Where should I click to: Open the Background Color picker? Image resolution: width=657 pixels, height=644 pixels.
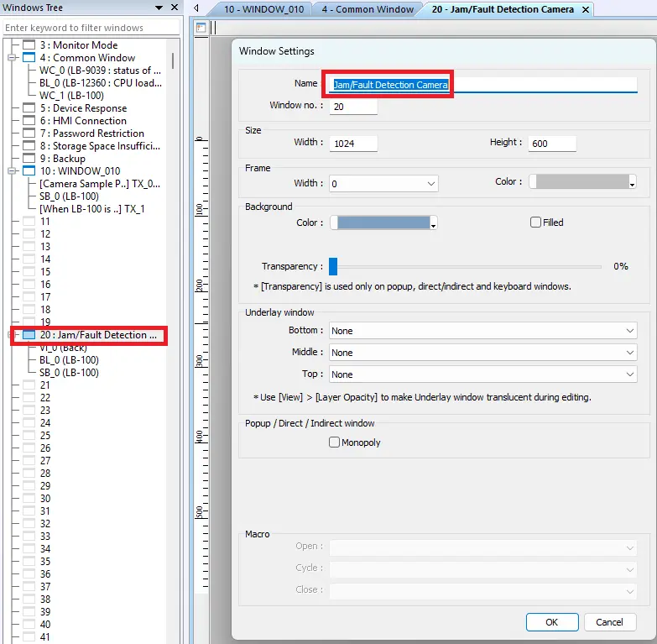pyautogui.click(x=383, y=223)
